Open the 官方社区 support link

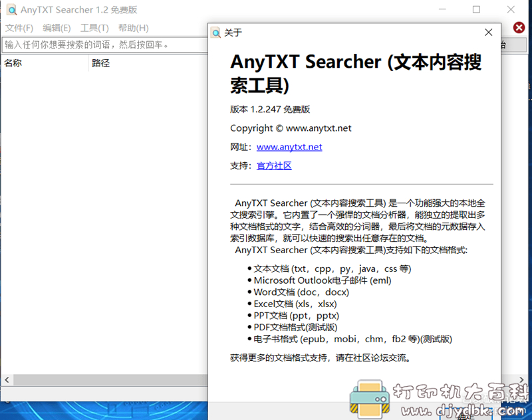[274, 165]
